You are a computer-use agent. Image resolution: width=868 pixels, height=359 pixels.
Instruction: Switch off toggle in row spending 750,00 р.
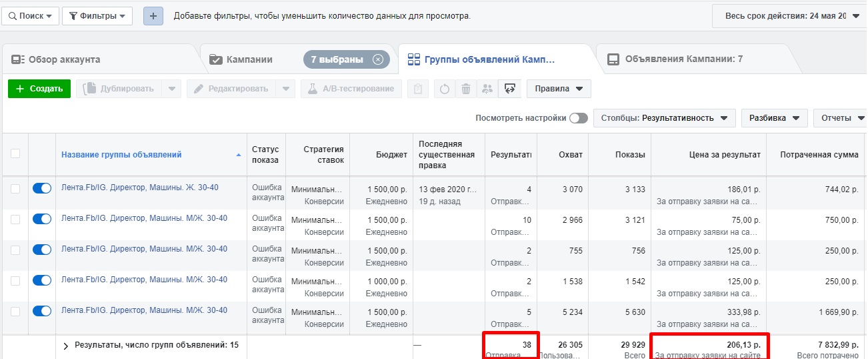pos(42,219)
